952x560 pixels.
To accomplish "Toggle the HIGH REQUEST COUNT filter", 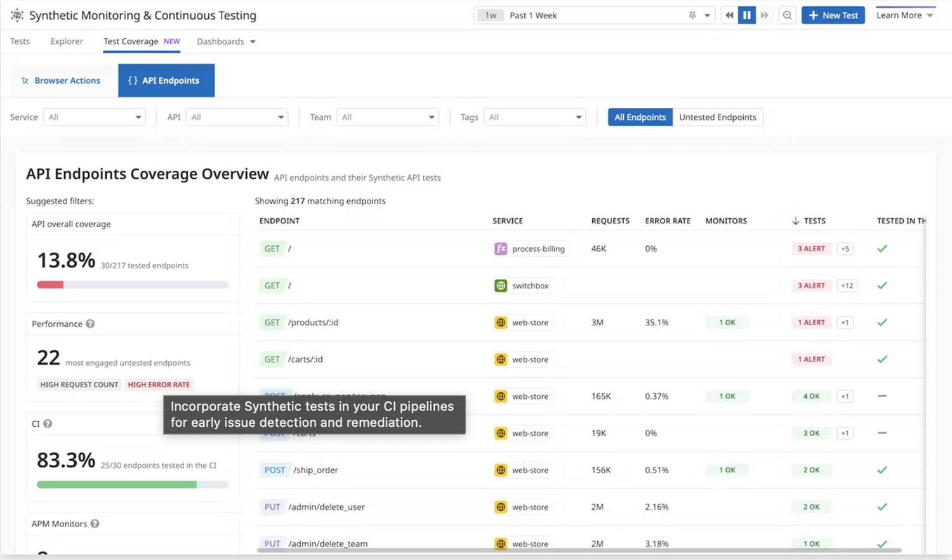I will (x=79, y=384).
